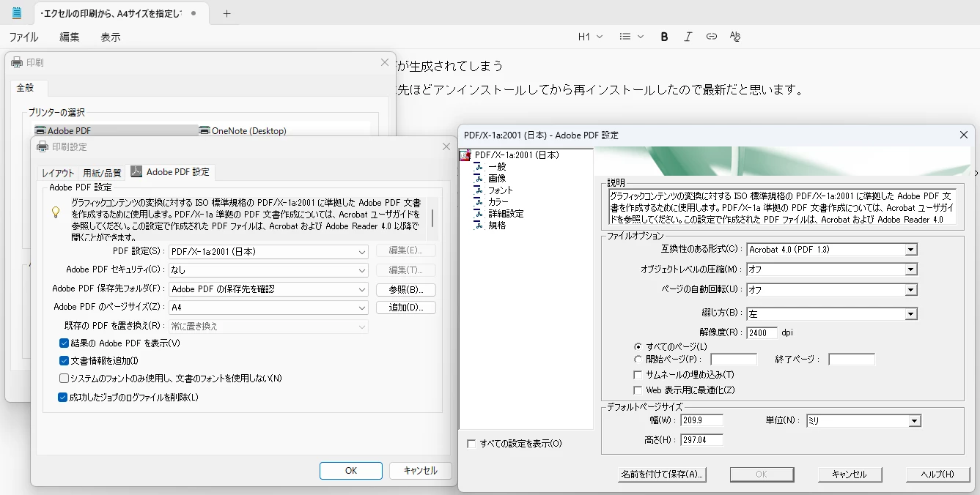Switch to the Adobe PDF 設定 tab

[x=170, y=172]
